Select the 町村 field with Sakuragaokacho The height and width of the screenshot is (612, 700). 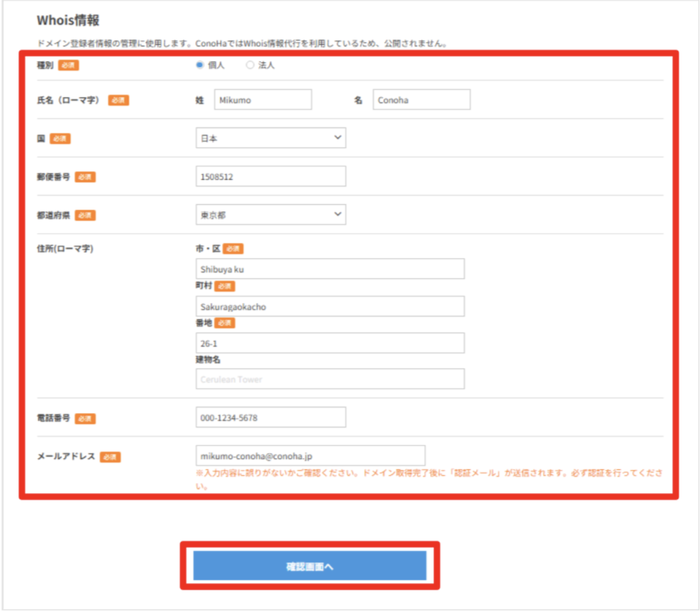pyautogui.click(x=329, y=307)
